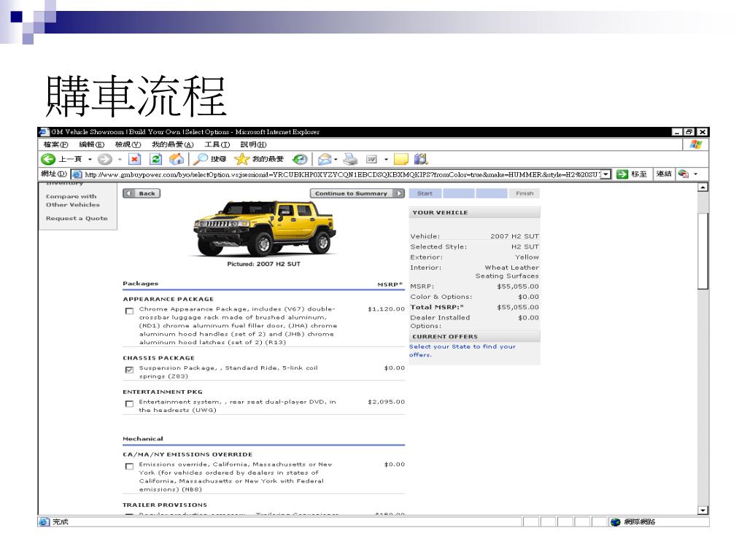The height and width of the screenshot is (560, 747).
Task: Select the Finish progress step
Action: pos(525,193)
